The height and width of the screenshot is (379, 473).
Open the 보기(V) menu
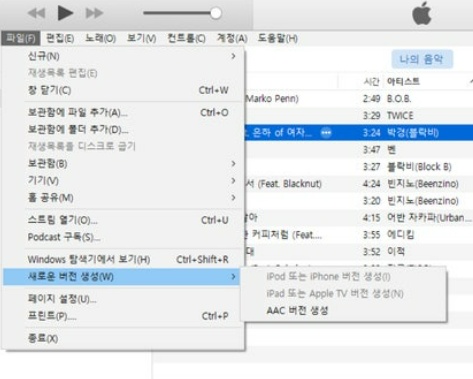coord(141,38)
